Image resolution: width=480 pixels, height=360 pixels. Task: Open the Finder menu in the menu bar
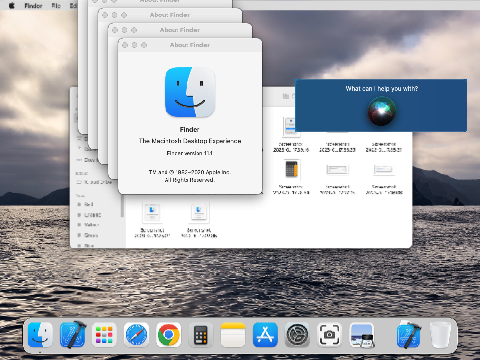click(x=33, y=6)
